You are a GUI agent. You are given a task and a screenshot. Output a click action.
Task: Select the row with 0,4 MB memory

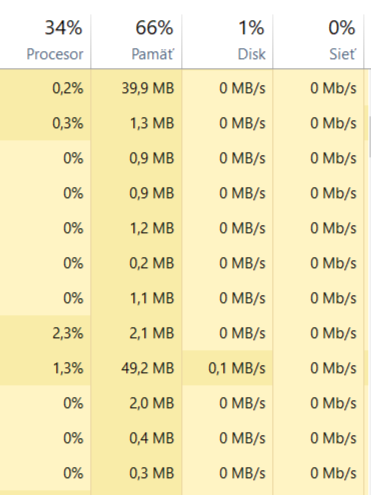click(184, 438)
